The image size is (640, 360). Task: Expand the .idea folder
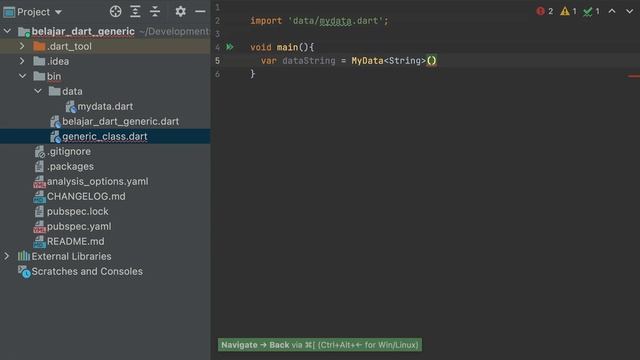click(22, 61)
